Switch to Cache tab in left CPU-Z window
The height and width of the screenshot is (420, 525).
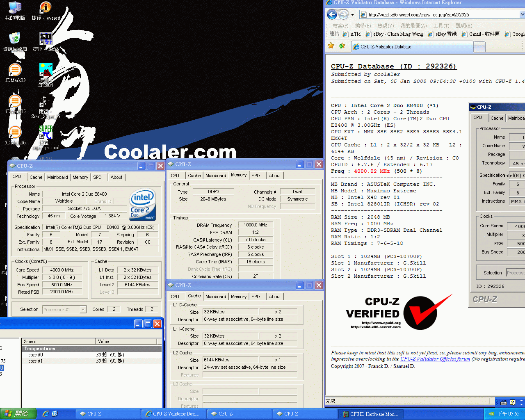(36, 177)
